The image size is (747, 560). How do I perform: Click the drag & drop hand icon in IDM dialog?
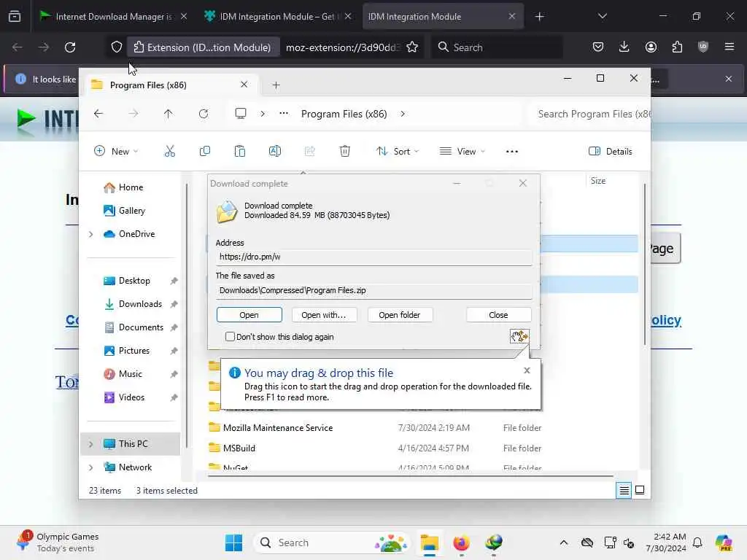[519, 337]
